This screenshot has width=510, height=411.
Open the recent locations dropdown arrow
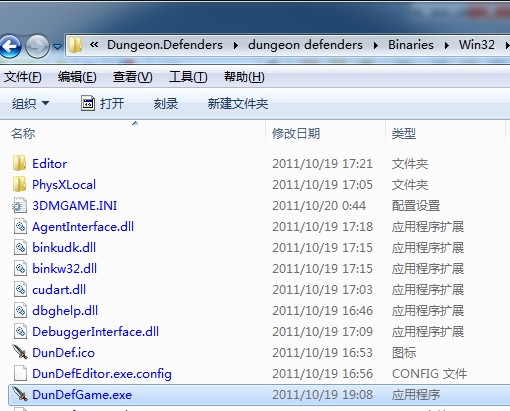coord(57,47)
